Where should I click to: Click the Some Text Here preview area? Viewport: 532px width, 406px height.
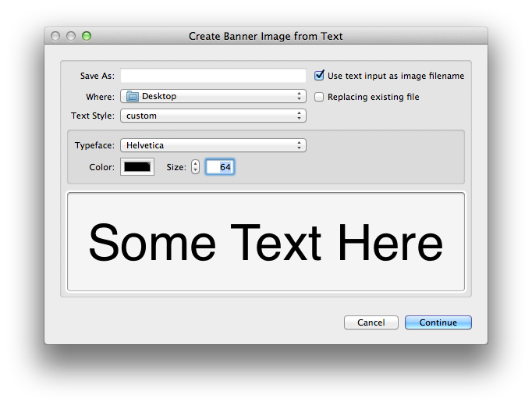[266, 242]
